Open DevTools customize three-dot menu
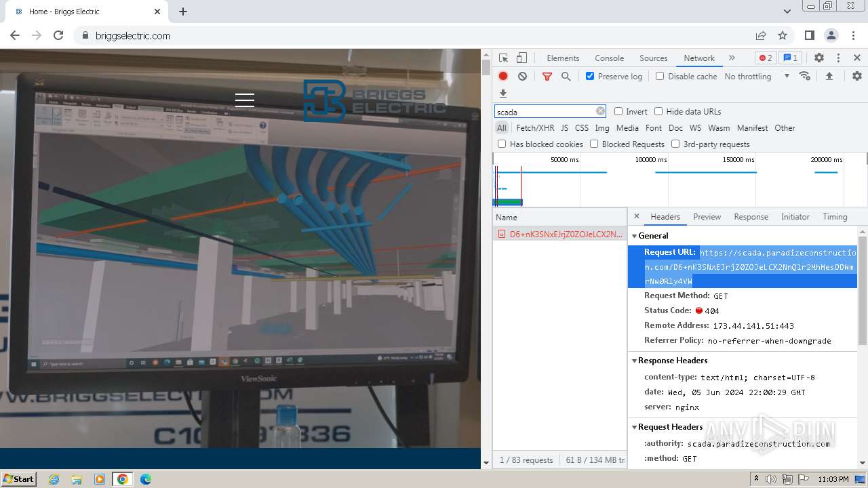Screen dimensions: 868x488 [838, 58]
